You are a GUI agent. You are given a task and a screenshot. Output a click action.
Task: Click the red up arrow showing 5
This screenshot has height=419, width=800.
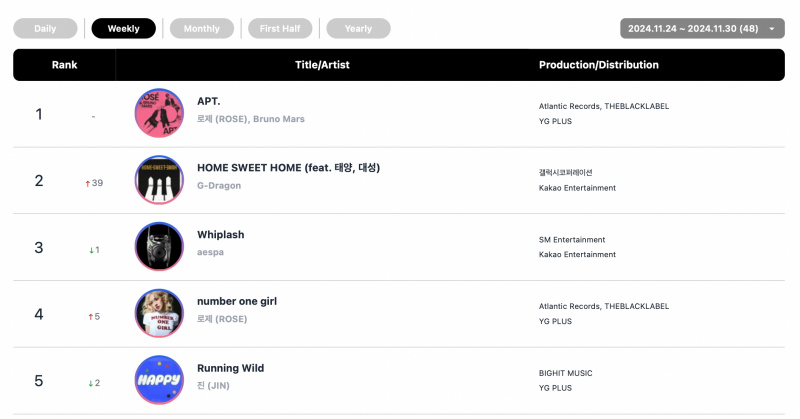point(91,317)
